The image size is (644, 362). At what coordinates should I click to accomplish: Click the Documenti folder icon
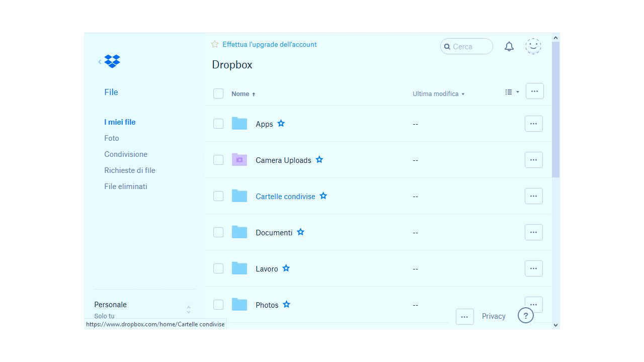pos(239,232)
